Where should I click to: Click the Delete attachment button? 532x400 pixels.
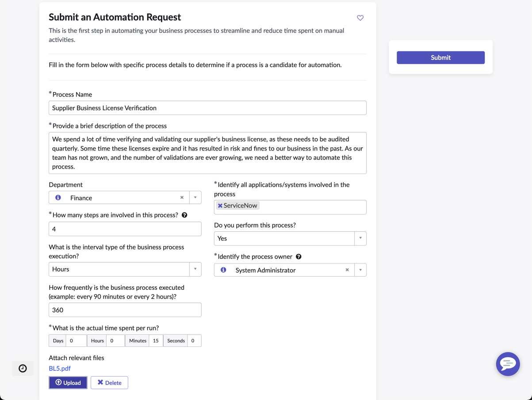[109, 383]
